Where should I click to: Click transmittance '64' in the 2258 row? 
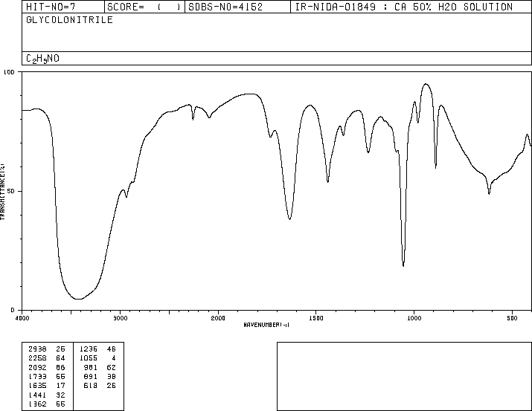pos(60,357)
